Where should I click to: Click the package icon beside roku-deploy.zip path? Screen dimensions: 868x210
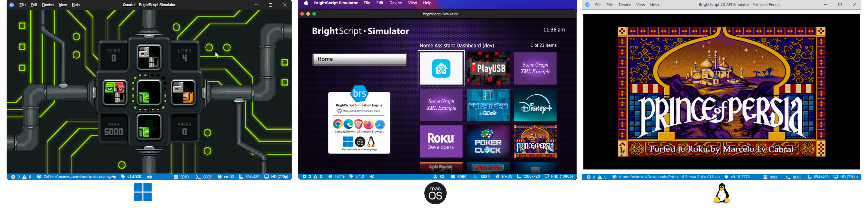(39, 177)
